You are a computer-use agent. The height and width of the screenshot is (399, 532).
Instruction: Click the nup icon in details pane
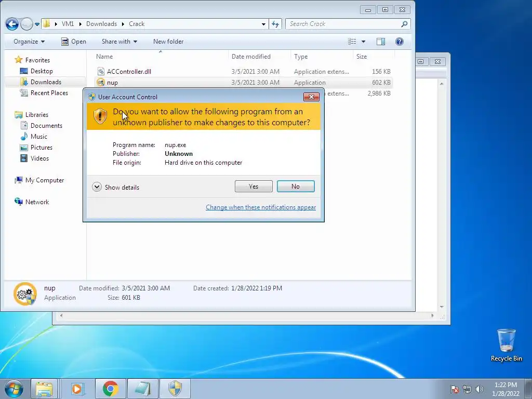[x=25, y=294]
